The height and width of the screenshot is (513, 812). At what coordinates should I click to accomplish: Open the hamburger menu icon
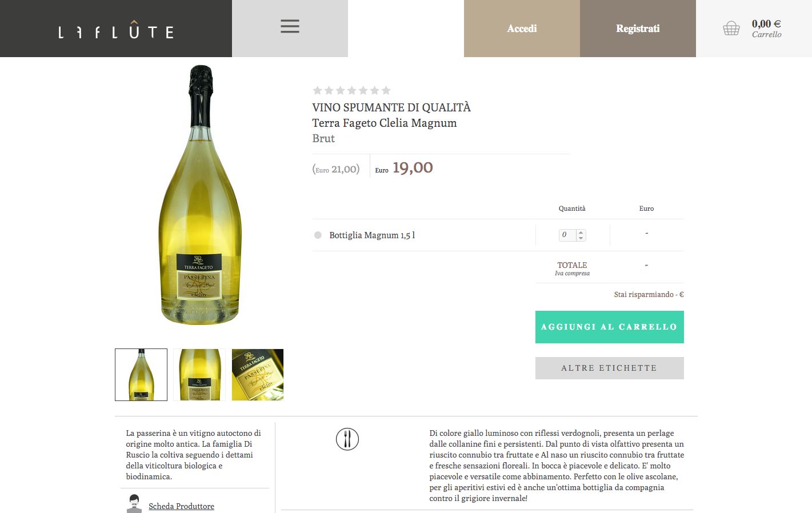click(290, 26)
